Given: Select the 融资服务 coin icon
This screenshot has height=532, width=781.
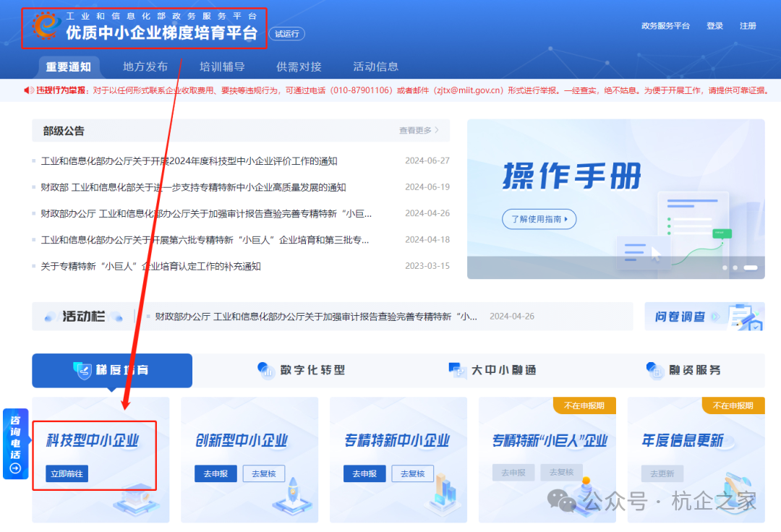Looking at the screenshot, I should click(655, 370).
